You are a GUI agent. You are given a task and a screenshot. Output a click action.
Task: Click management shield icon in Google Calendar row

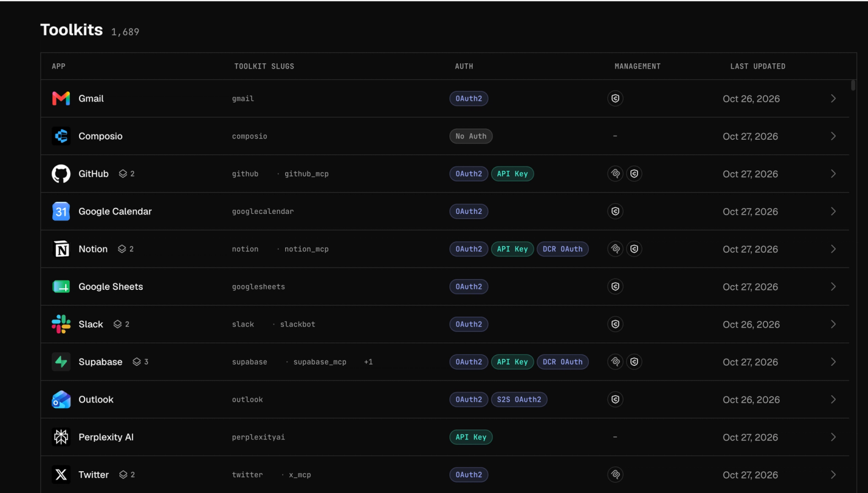click(x=615, y=212)
